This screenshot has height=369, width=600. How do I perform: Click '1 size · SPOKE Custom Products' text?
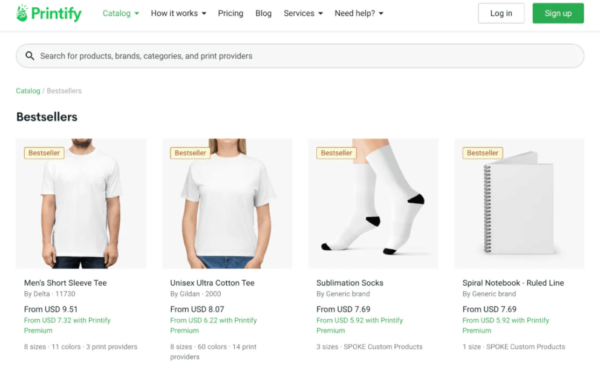tap(514, 347)
